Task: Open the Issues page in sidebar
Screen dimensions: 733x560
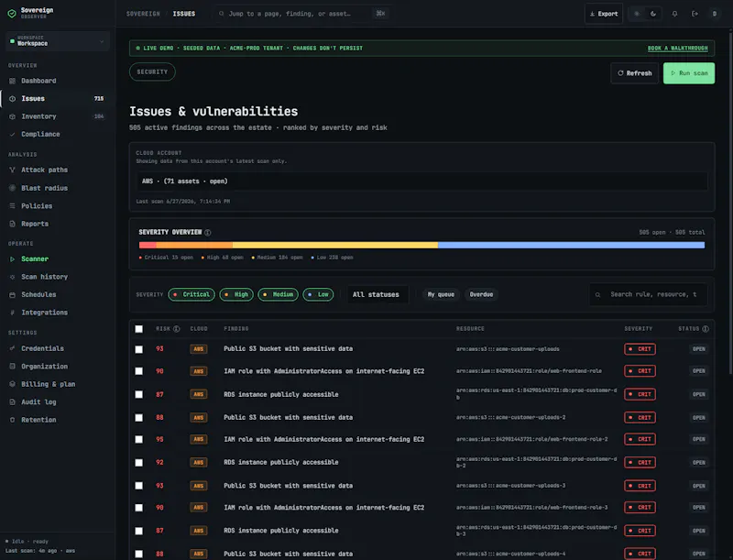Action: (x=56, y=99)
